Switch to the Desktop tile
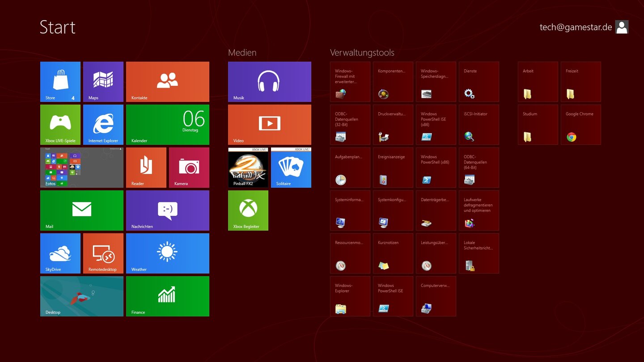Image resolution: width=644 pixels, height=362 pixels. 82,296
